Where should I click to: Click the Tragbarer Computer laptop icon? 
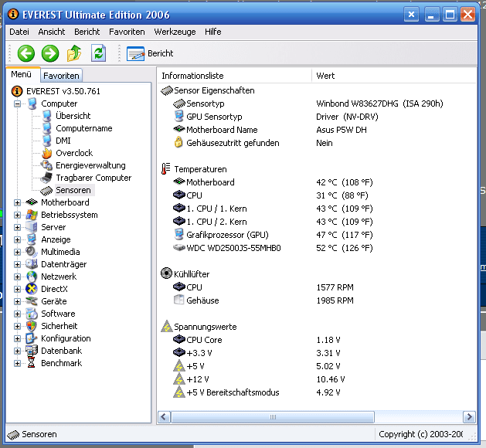click(47, 178)
